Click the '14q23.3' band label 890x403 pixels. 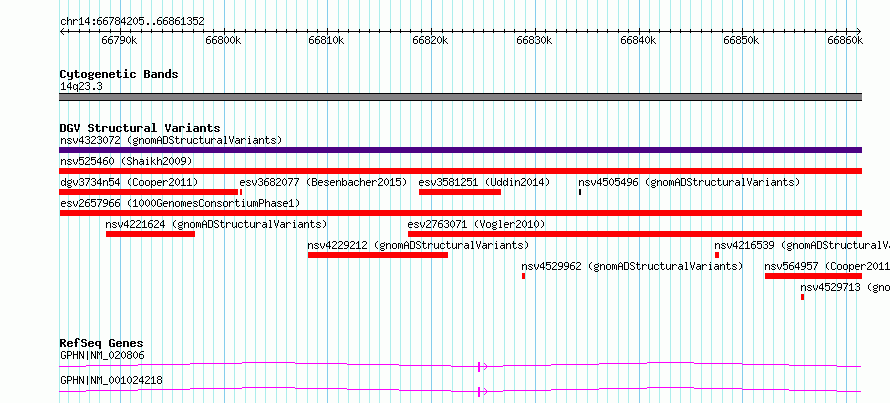point(81,86)
